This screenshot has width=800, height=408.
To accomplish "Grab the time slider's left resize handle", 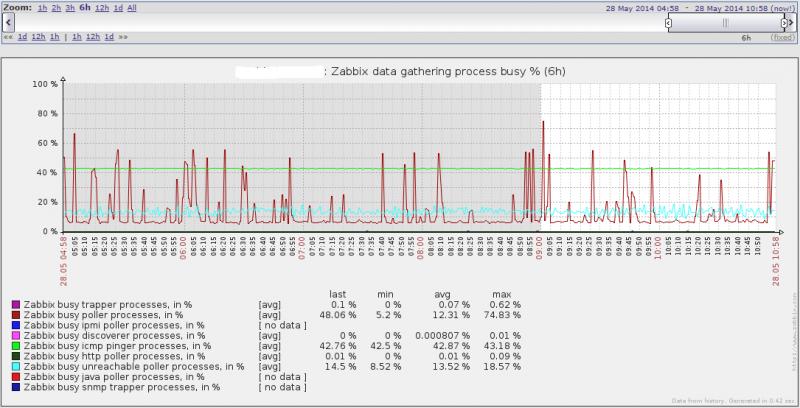I will click(x=668, y=23).
